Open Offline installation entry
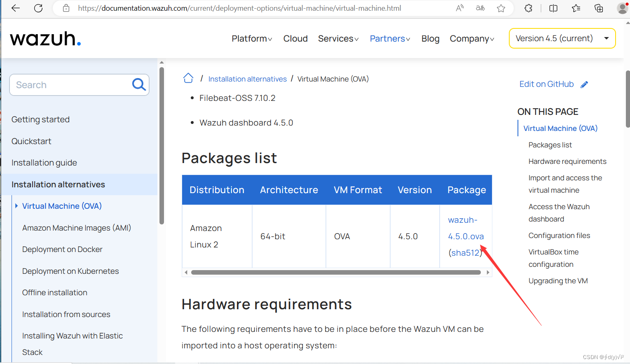 click(x=55, y=292)
